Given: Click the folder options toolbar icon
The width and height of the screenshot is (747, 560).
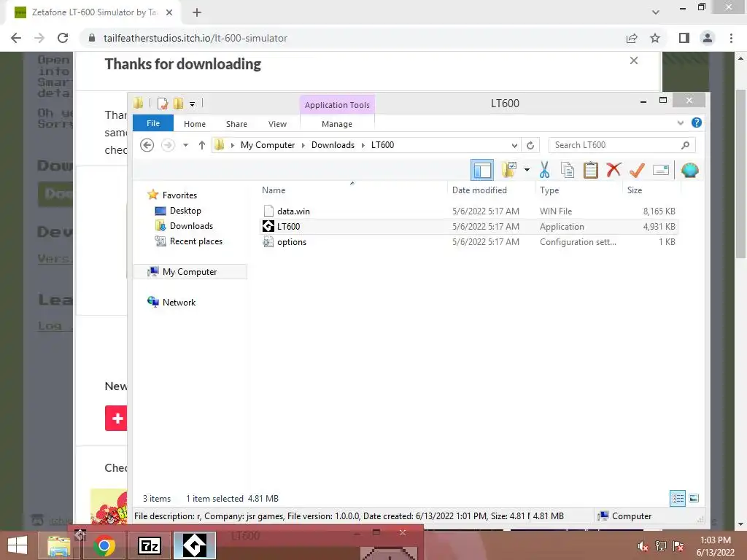Looking at the screenshot, I should click(x=508, y=169).
